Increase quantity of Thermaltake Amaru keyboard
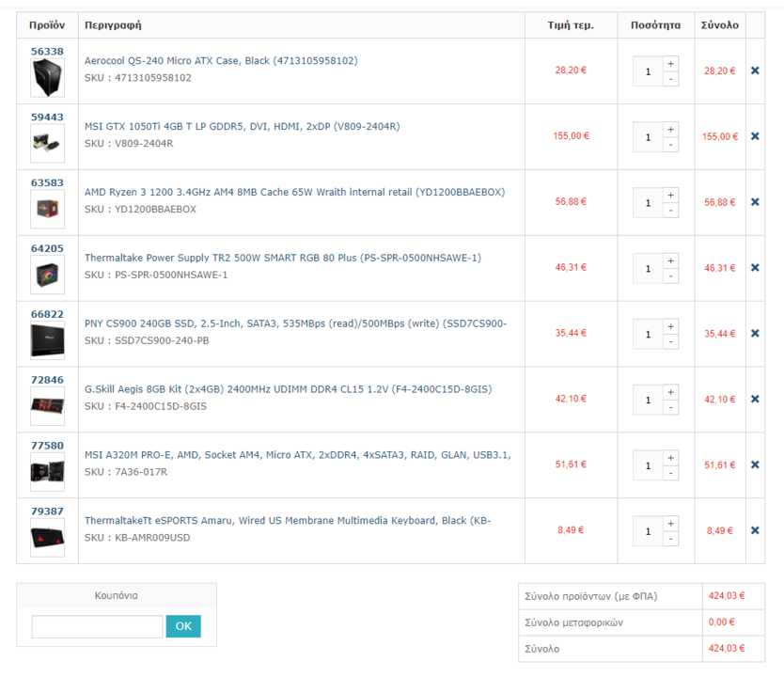The width and height of the screenshot is (784, 677). [670, 524]
